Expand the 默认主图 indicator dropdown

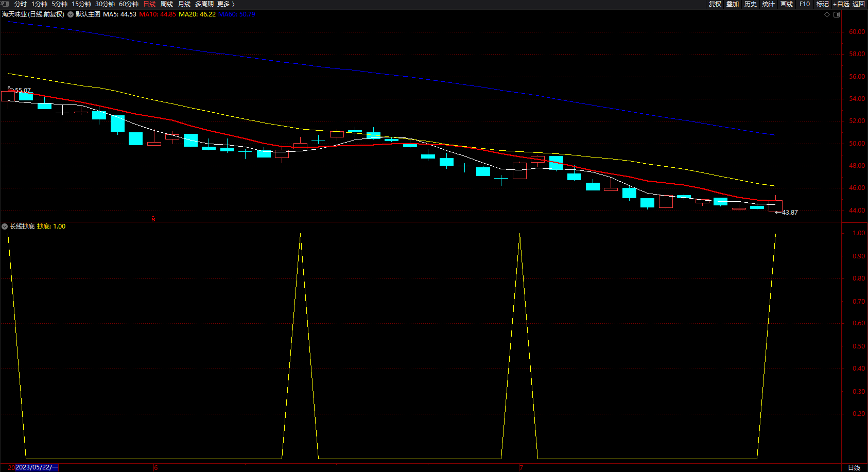tap(71, 14)
